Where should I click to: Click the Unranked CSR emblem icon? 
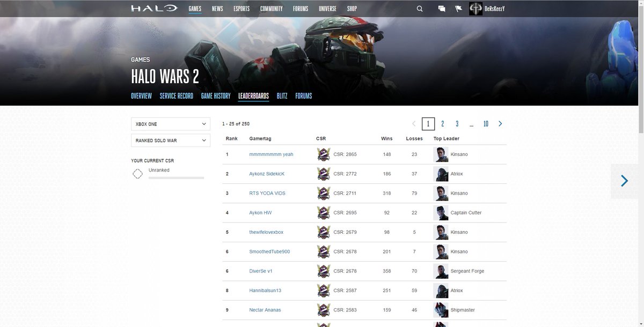point(137,174)
